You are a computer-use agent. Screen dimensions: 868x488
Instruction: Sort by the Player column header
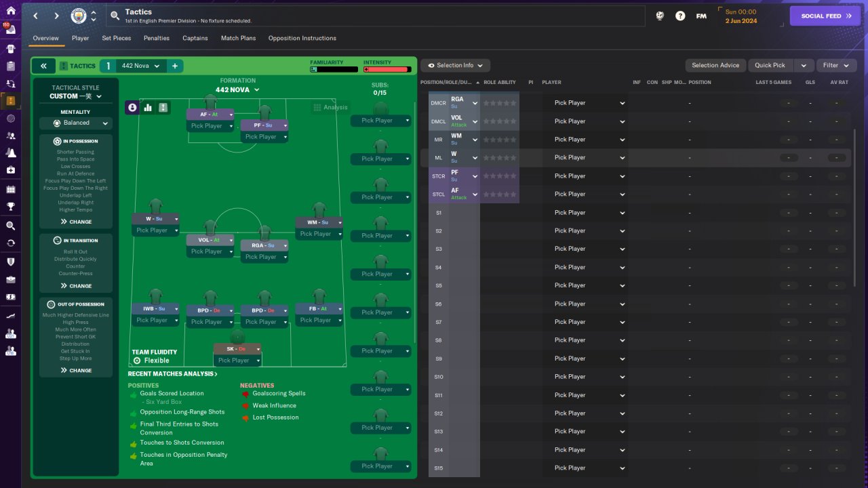pyautogui.click(x=551, y=83)
